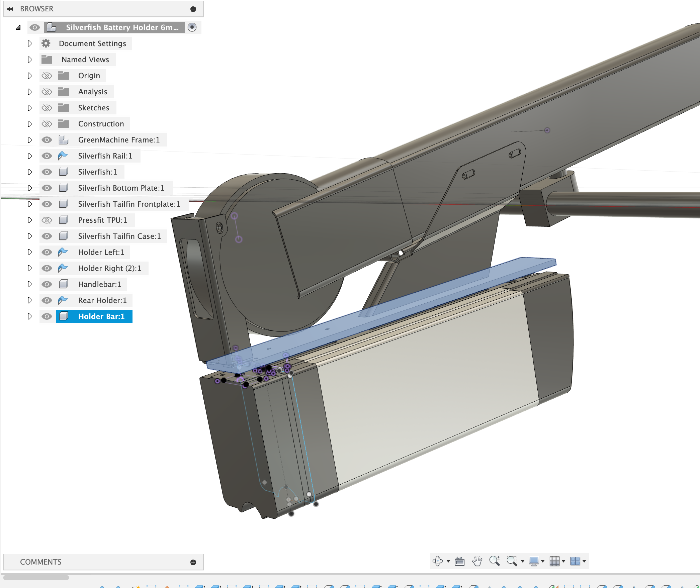Viewport: 700px width, 588px height.
Task: Click the activation radio button next to the root component
Action: pos(192,27)
